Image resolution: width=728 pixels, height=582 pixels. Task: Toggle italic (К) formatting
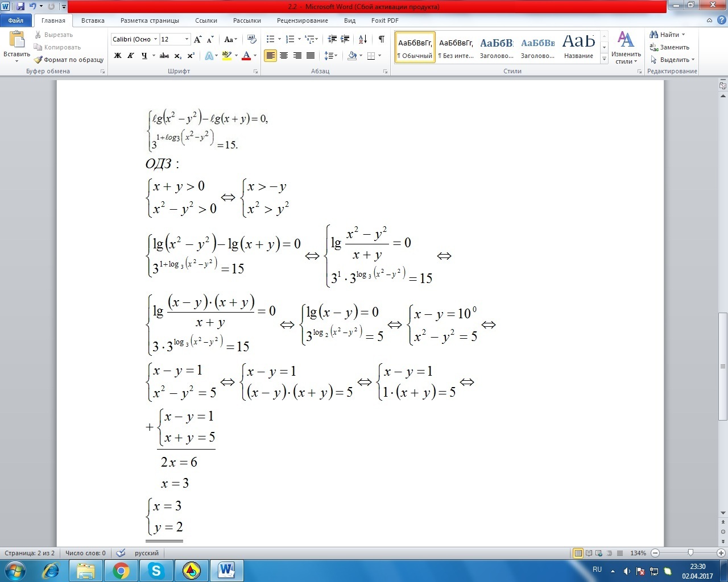click(x=131, y=56)
